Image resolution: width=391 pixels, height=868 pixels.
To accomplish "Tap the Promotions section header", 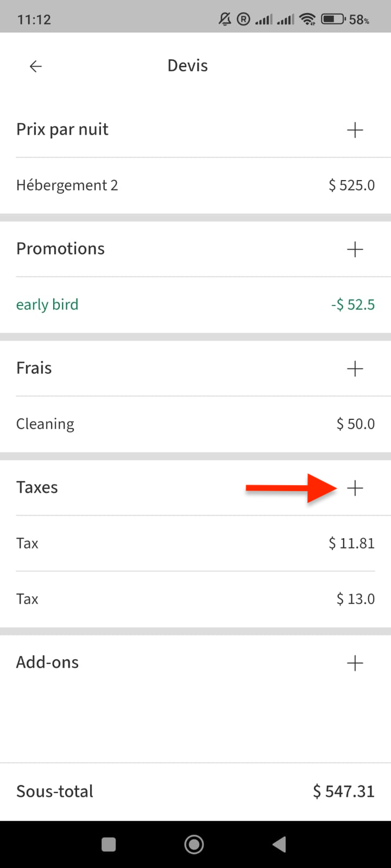I will [x=60, y=249].
